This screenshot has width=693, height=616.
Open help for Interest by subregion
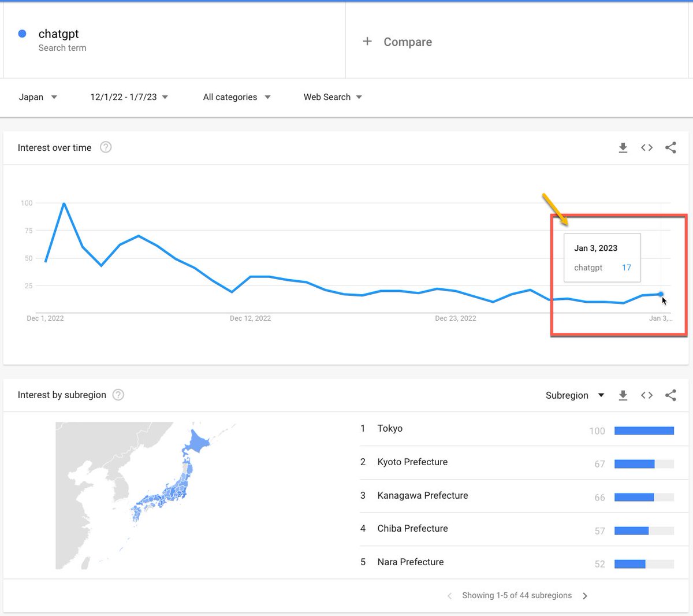coord(118,395)
